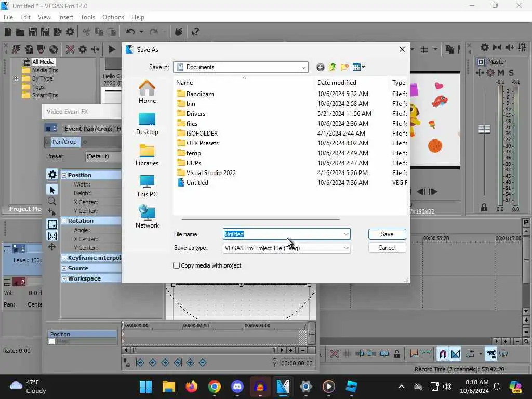This screenshot has height=399, width=532.
Task: Open the Libraries location shortcut
Action: pos(147,155)
